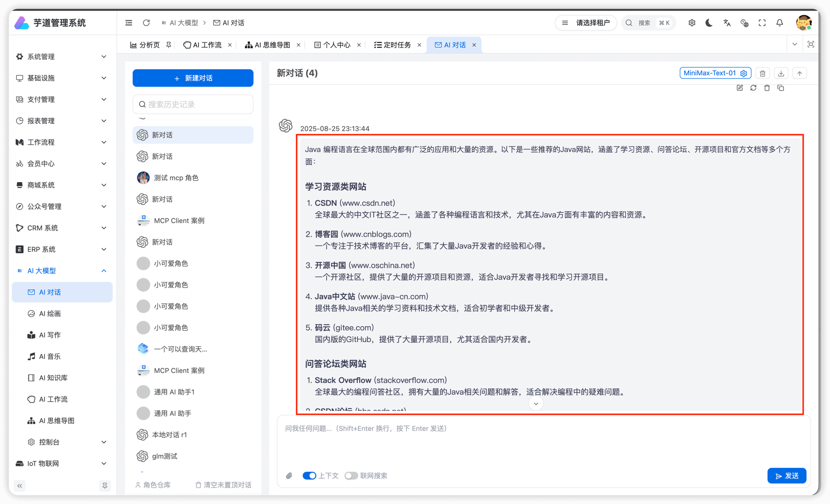Disable the 上下文 toggle

pyautogui.click(x=309, y=475)
